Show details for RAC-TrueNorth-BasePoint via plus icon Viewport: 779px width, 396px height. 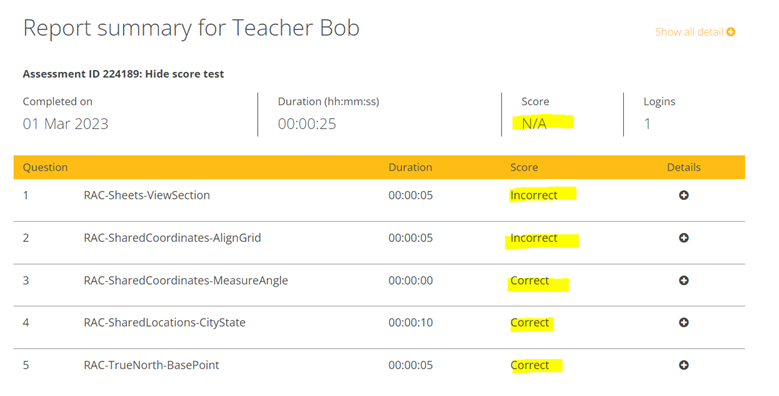point(684,365)
